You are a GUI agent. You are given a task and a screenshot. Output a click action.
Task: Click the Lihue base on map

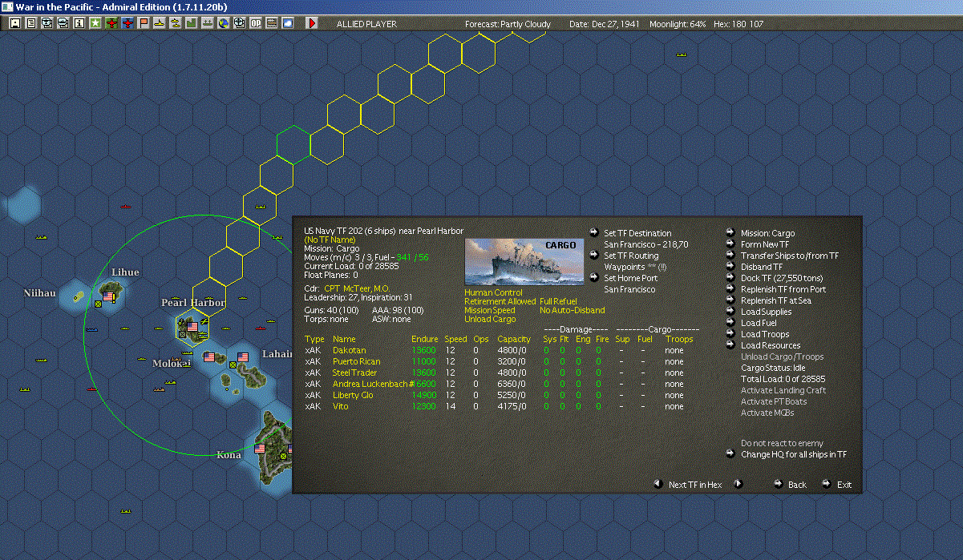point(109,296)
